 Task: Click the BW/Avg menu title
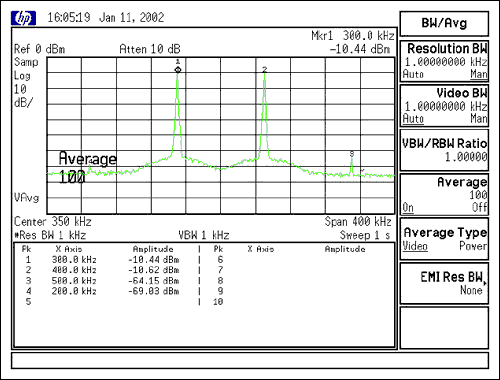[444, 23]
